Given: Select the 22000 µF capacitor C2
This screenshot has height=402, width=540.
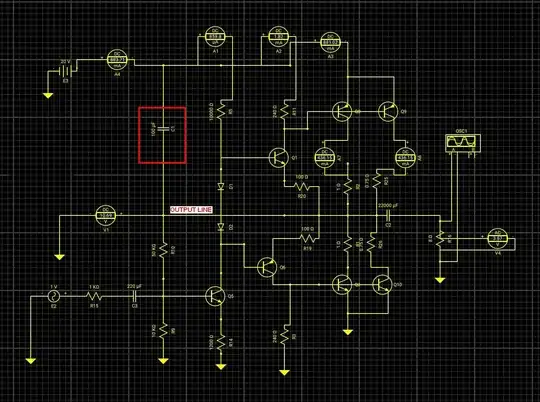Looking at the screenshot, I should (x=388, y=216).
